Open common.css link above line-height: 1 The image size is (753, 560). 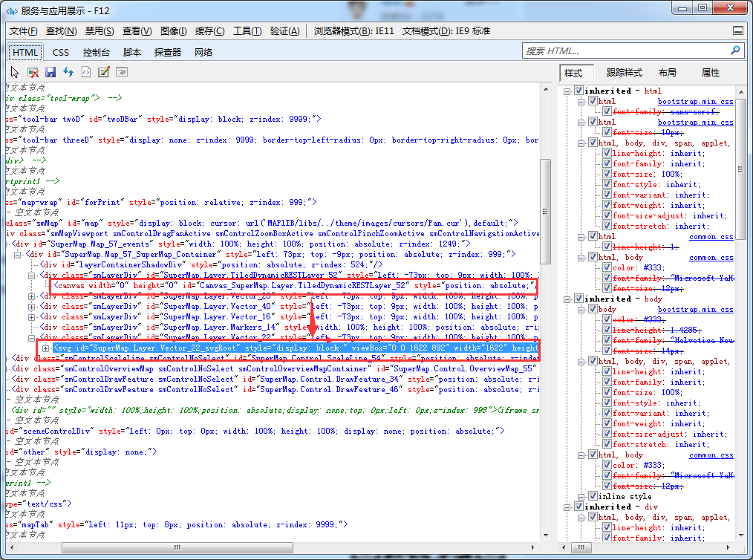711,237
